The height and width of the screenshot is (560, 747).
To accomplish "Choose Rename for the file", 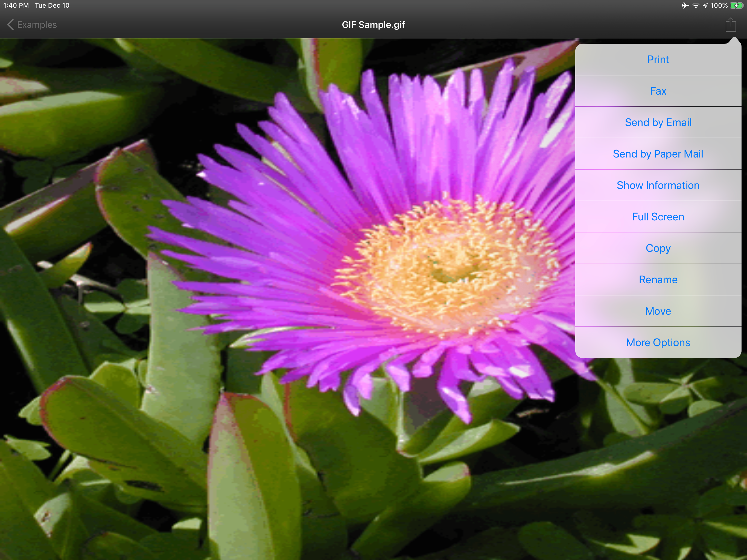I will (x=658, y=279).
